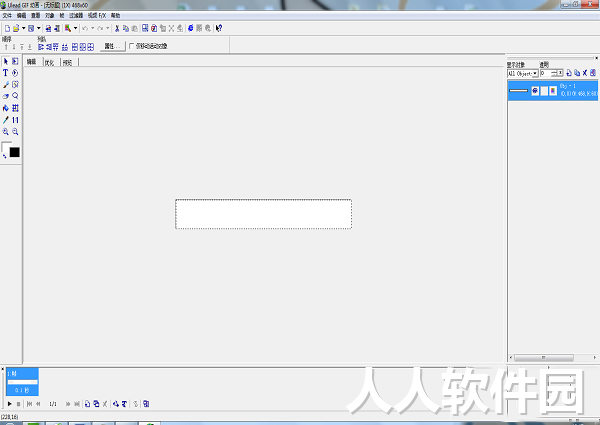600x425 pixels.
Task: Open dropdown arrow beside Open icon
Action: click(23, 28)
